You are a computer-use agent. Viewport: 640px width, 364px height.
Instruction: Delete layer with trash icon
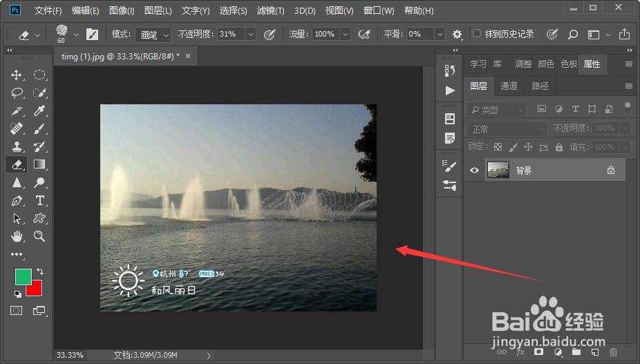(x=613, y=352)
